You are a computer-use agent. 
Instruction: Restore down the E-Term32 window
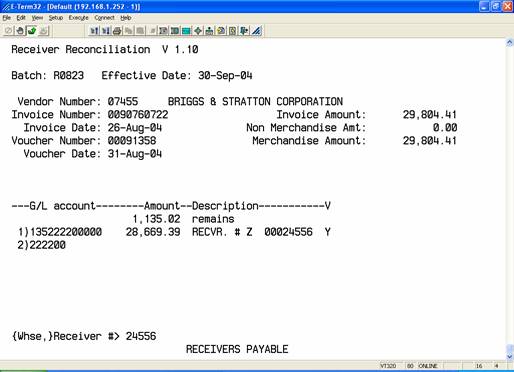coord(496,6)
